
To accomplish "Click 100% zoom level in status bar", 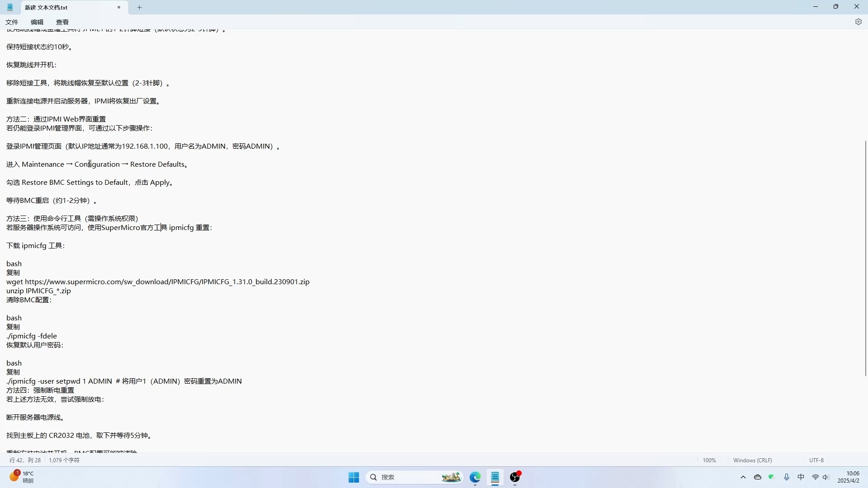I will (709, 460).
